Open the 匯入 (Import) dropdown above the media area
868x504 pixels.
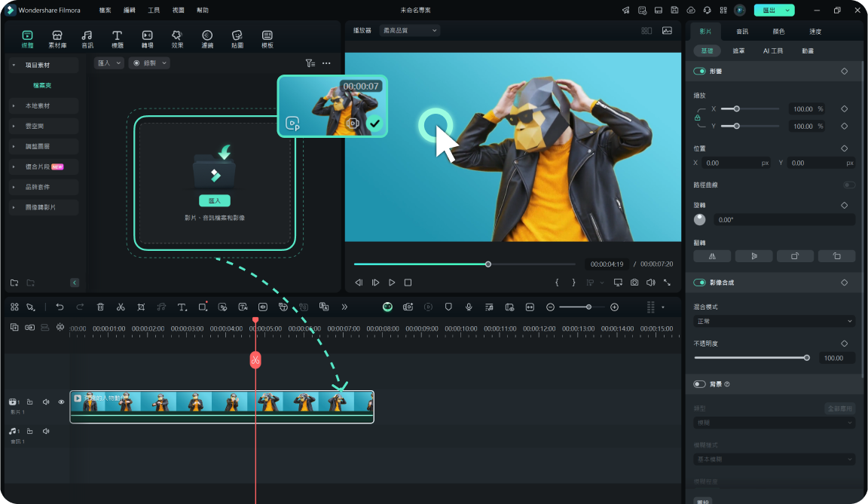tap(109, 63)
